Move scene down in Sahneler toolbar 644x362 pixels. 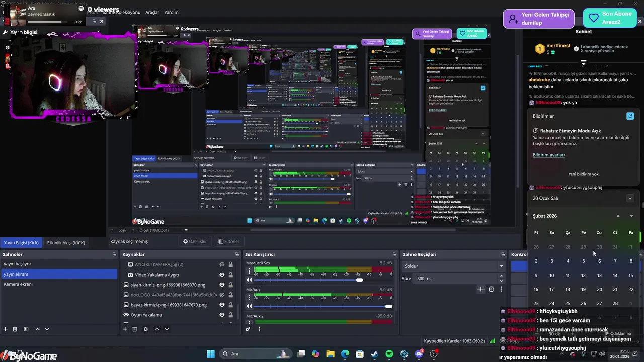click(47, 329)
